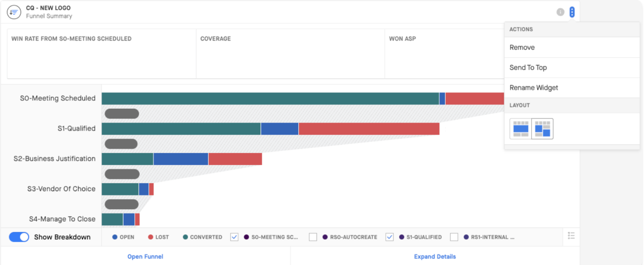
Task: Click the red lost bar for S1-Qualified
Action: click(x=369, y=129)
